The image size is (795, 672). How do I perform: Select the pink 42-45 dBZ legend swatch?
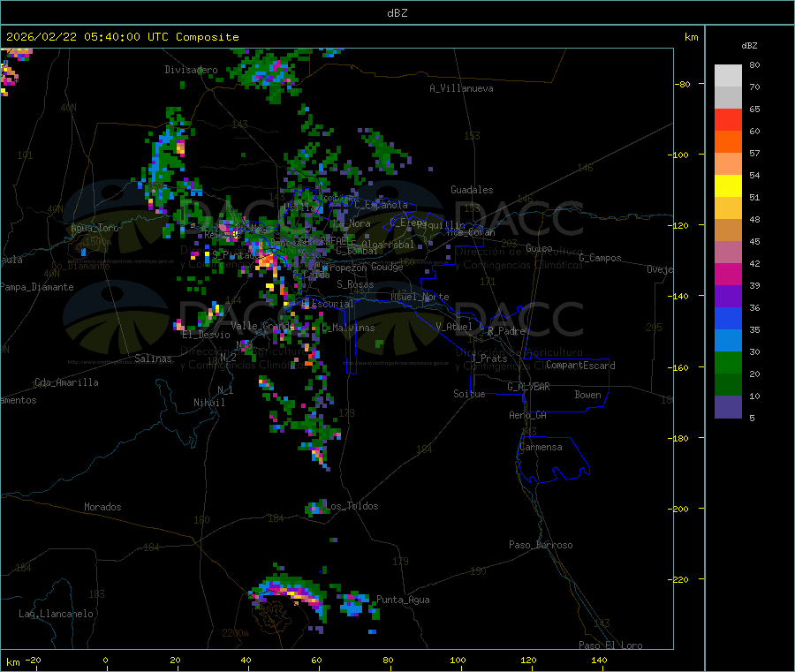pyautogui.click(x=728, y=253)
